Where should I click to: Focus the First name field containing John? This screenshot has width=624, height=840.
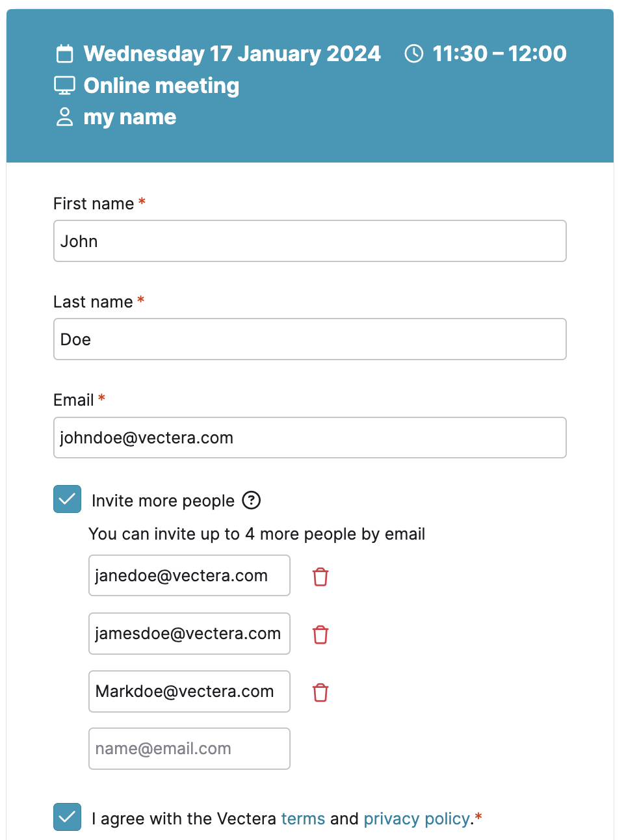pos(310,241)
